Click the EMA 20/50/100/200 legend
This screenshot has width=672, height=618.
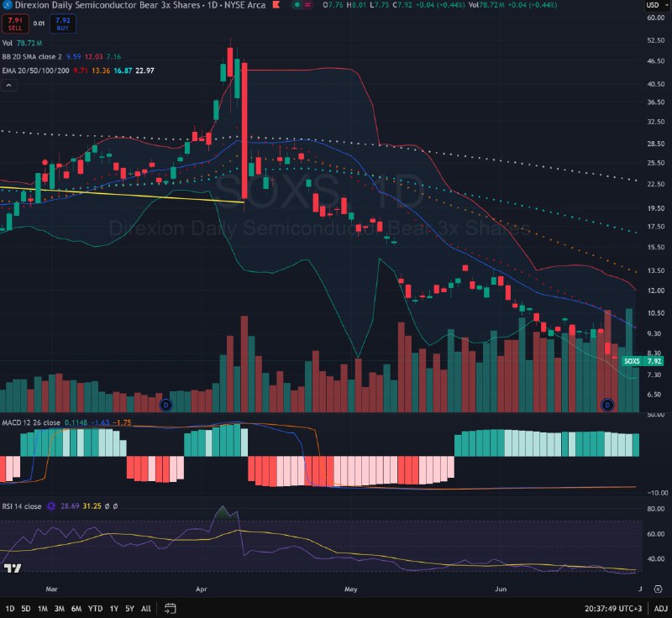[35, 71]
